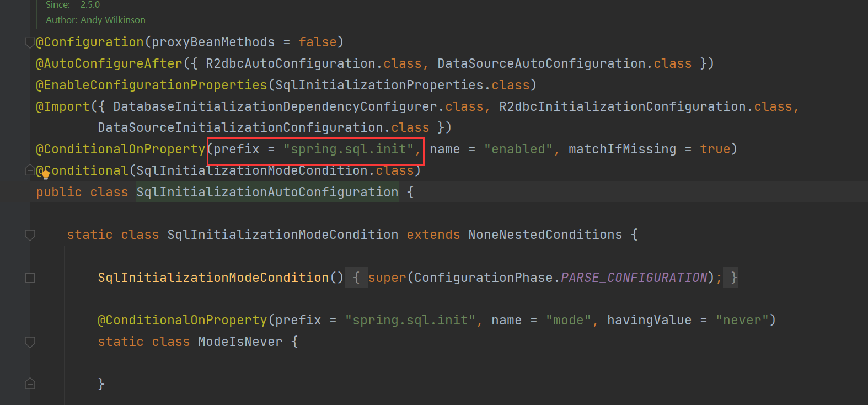This screenshot has width=868, height=405.
Task: Click the PARSE_CONFIGURATION constant
Action: pos(634,278)
